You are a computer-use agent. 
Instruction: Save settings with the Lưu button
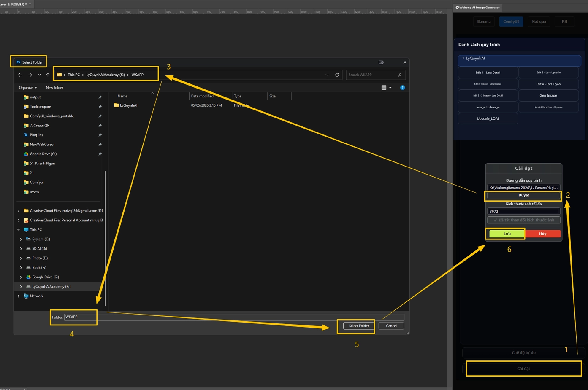coord(507,234)
